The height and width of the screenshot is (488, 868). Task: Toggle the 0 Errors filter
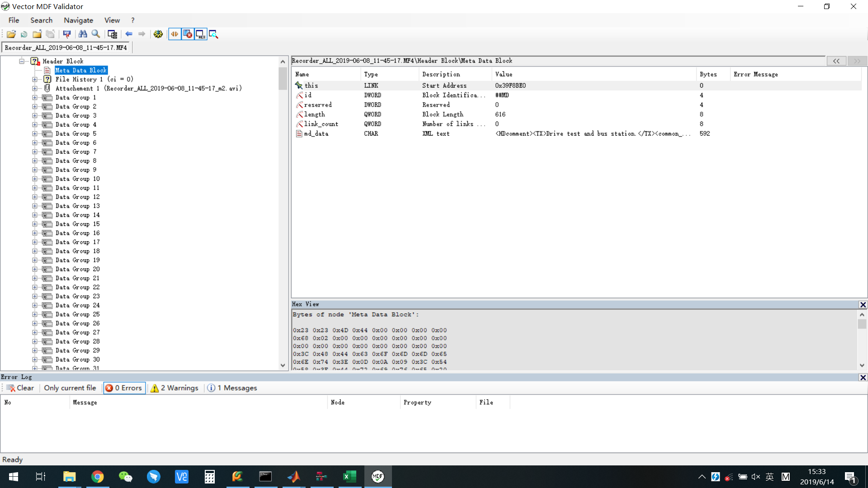(x=124, y=388)
